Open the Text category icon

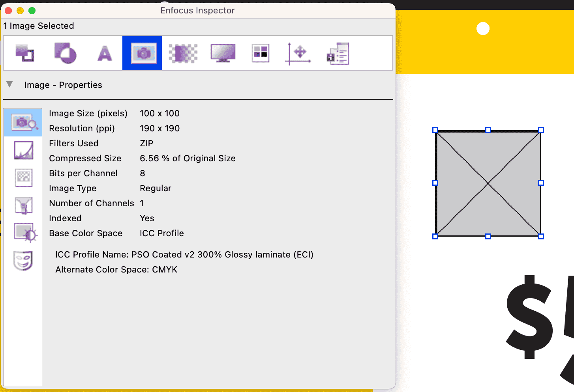point(105,54)
